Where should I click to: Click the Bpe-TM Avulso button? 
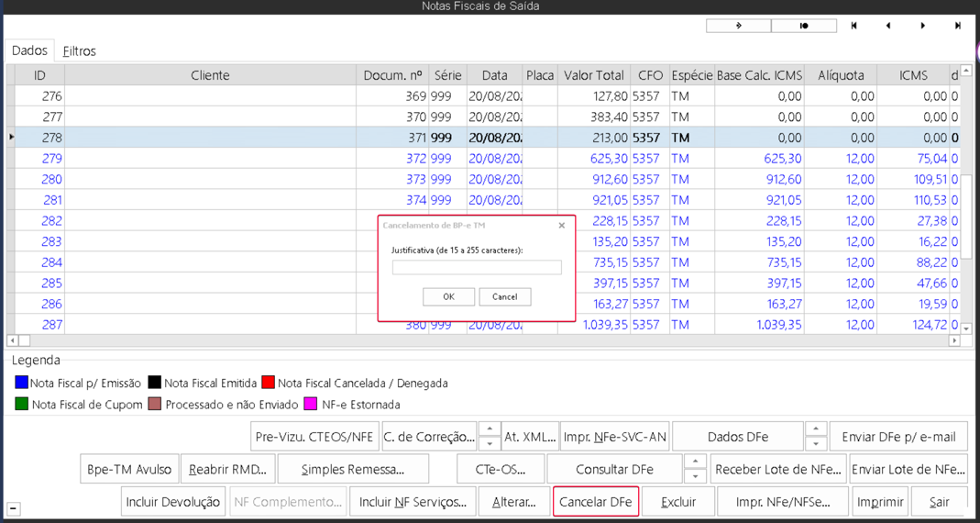130,469
